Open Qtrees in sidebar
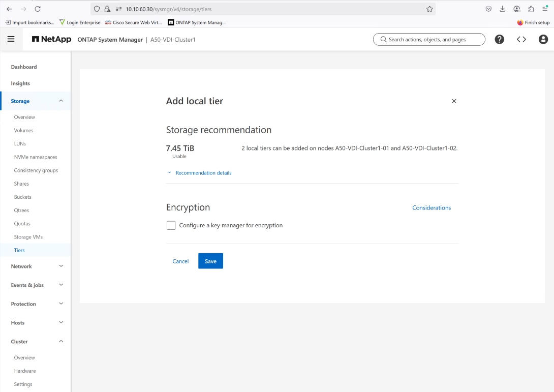This screenshot has height=392, width=554. [21, 210]
